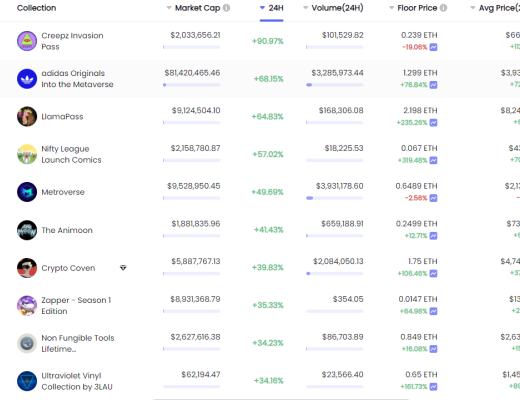Viewport: 520px width, 400px height.
Task: Select volume value $354.05
Action: click(348, 299)
